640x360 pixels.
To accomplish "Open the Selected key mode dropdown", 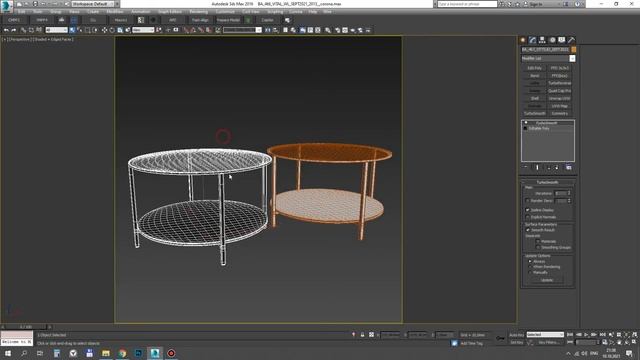I will [x=545, y=335].
